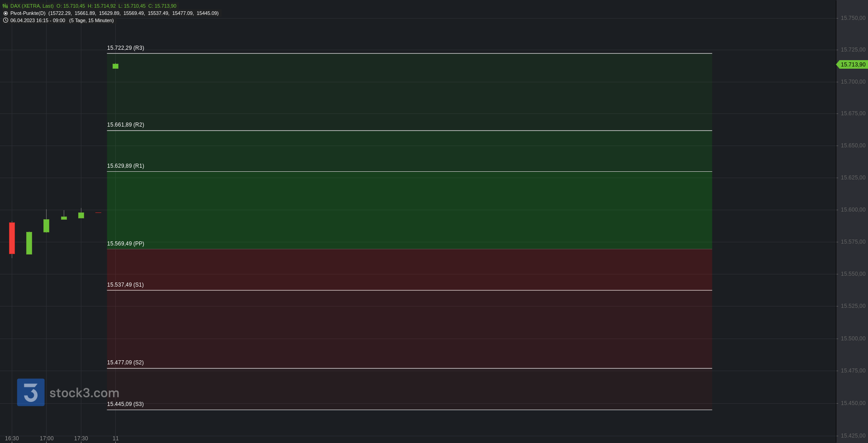Click the R1 pivot line label 15.629,89
868x443 pixels.
(x=126, y=166)
